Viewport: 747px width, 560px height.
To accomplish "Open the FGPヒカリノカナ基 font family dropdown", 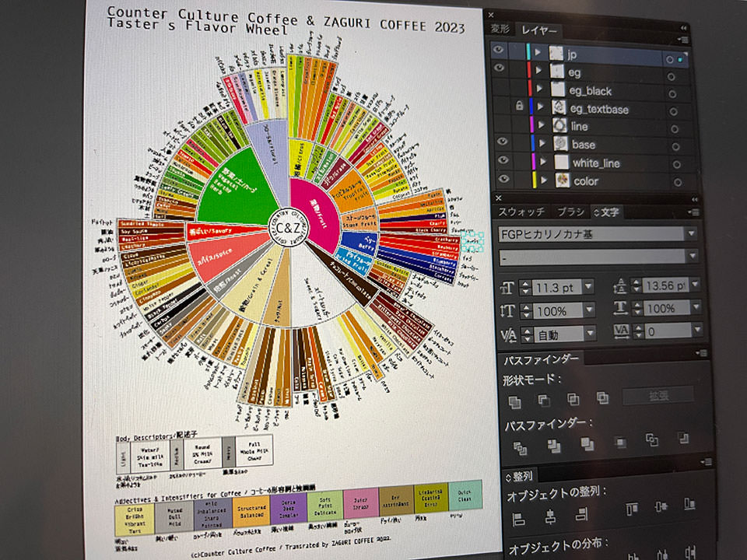I will (689, 233).
